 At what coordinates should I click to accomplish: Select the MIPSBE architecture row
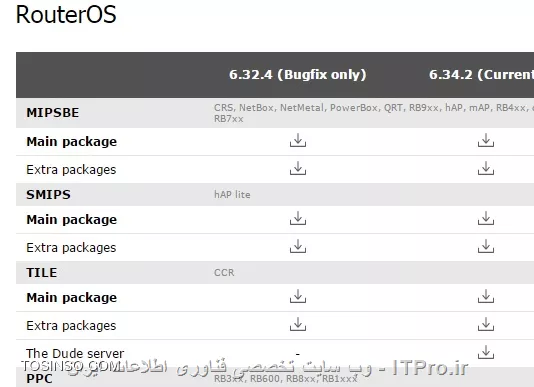[x=275, y=113]
